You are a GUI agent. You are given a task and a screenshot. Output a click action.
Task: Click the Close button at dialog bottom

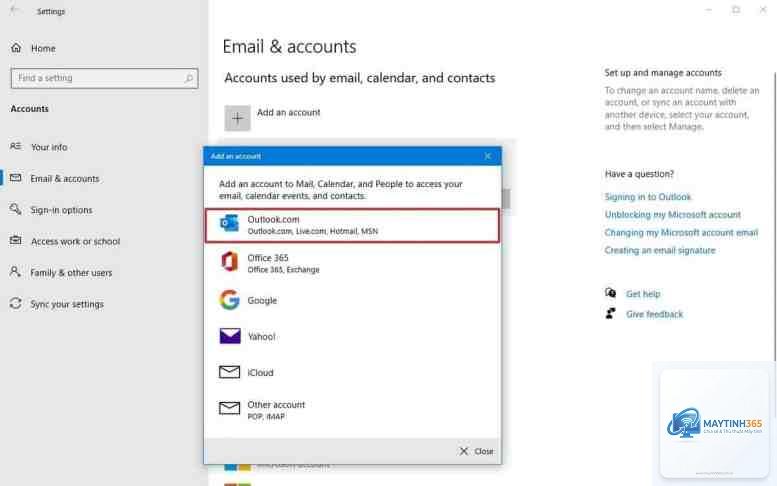476,451
